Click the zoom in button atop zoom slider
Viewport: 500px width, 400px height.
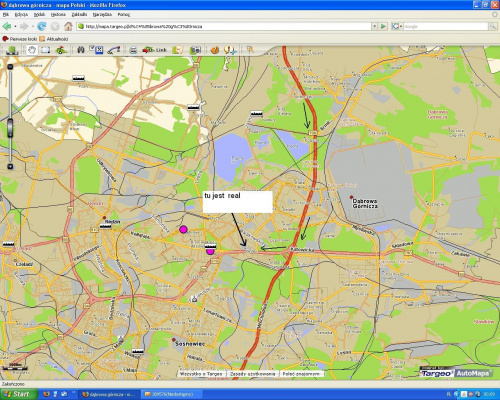coord(10,67)
